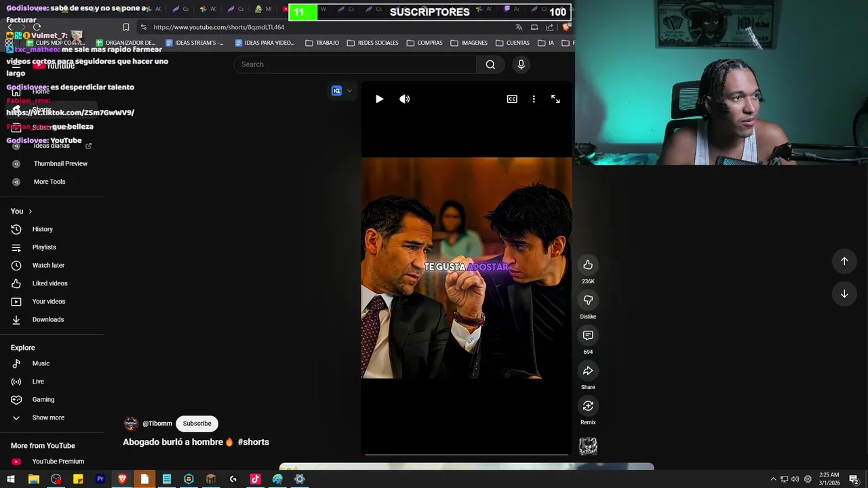
Task: Click the bookmark icon beside address bar
Action: point(125,27)
